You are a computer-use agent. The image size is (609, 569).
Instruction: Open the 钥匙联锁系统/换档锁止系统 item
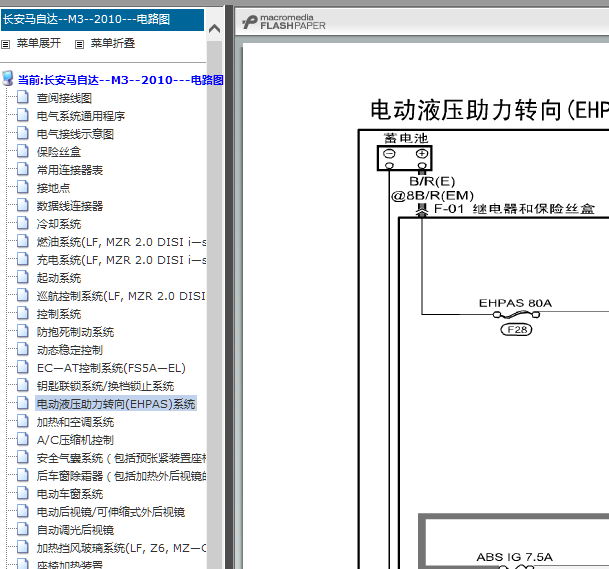pos(105,386)
